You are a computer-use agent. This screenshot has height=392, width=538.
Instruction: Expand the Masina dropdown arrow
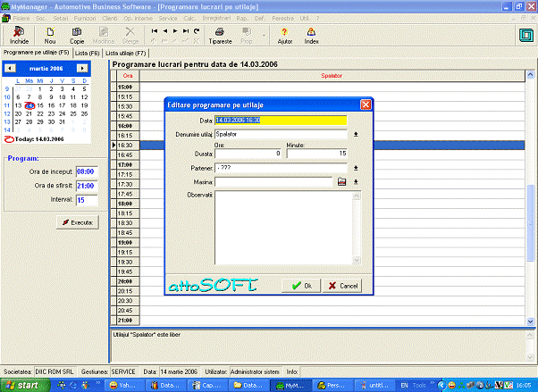[356, 182]
